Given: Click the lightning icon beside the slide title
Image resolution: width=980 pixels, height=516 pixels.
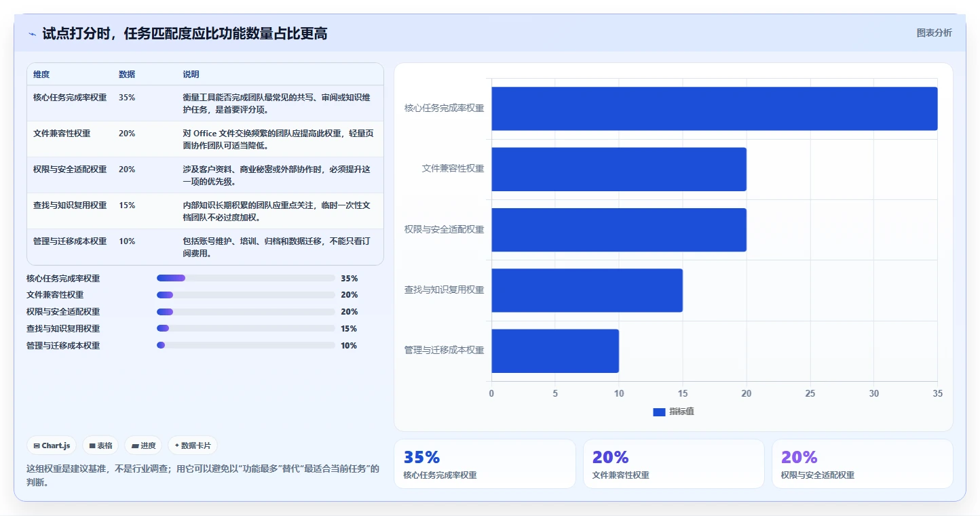Looking at the screenshot, I should coord(32,34).
